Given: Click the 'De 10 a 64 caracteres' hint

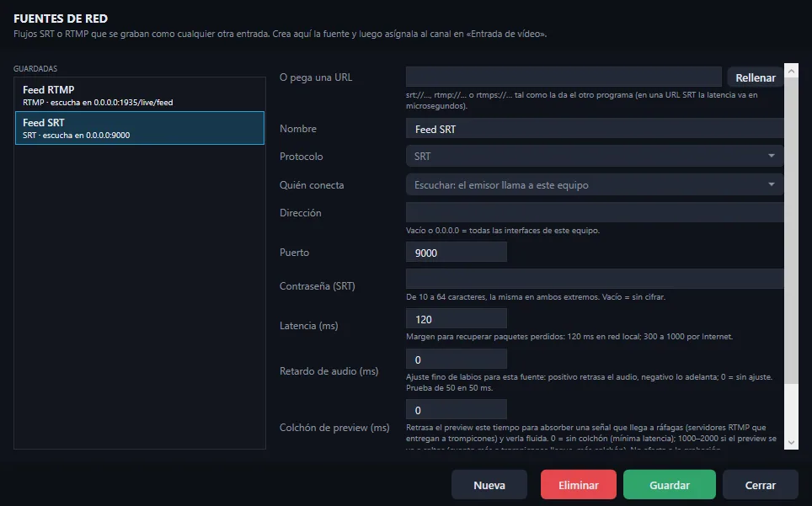Looking at the screenshot, I should pyautogui.click(x=536, y=297).
